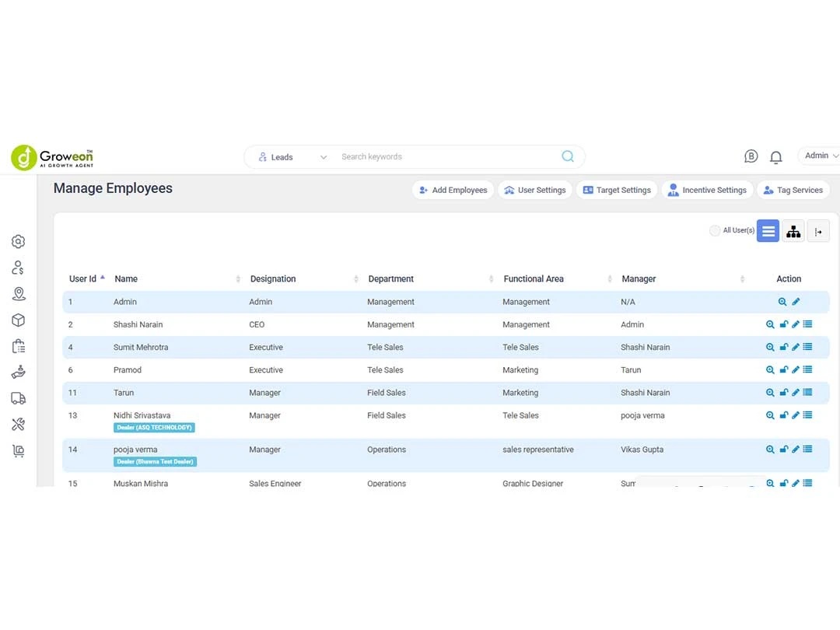Viewport: 840px width, 630px height.
Task: Open the User Settings tab
Action: [534, 190]
